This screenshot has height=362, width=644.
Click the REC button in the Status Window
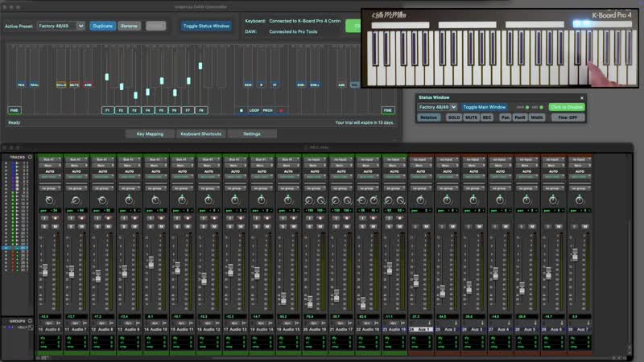pos(487,117)
